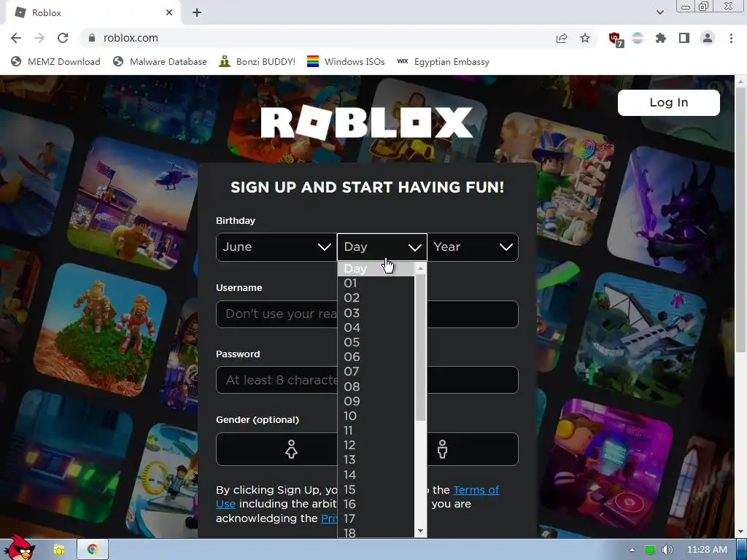Click the striped flag extension icon
The height and width of the screenshot is (560, 747).
click(x=638, y=38)
